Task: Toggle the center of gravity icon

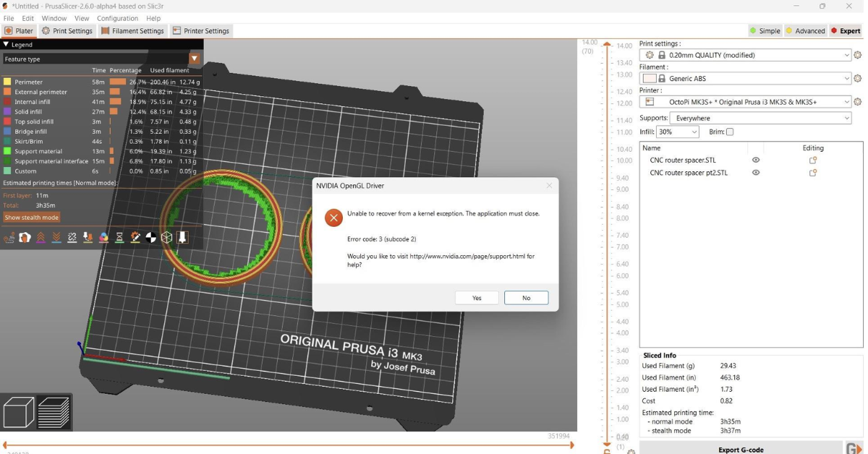Action: (x=151, y=237)
